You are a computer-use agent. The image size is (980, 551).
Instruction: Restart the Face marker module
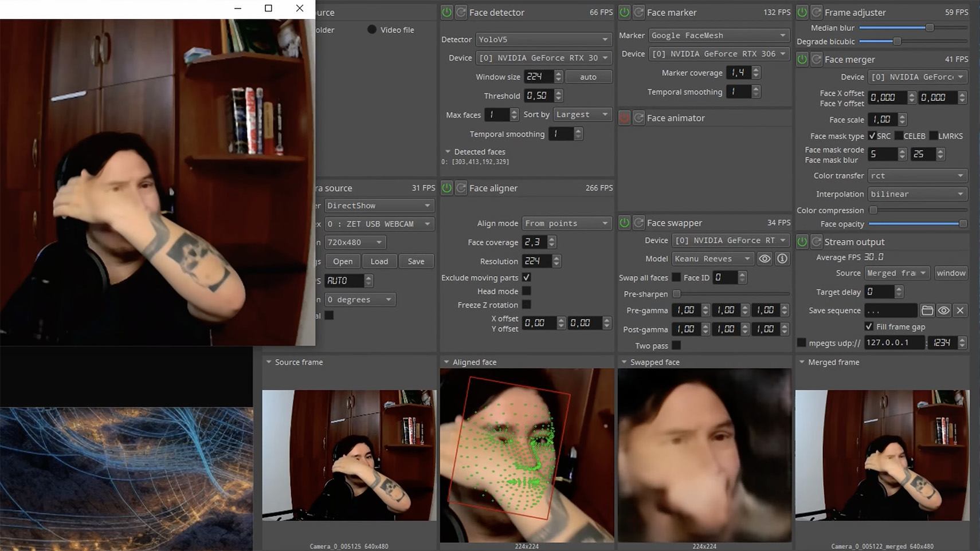[638, 12]
